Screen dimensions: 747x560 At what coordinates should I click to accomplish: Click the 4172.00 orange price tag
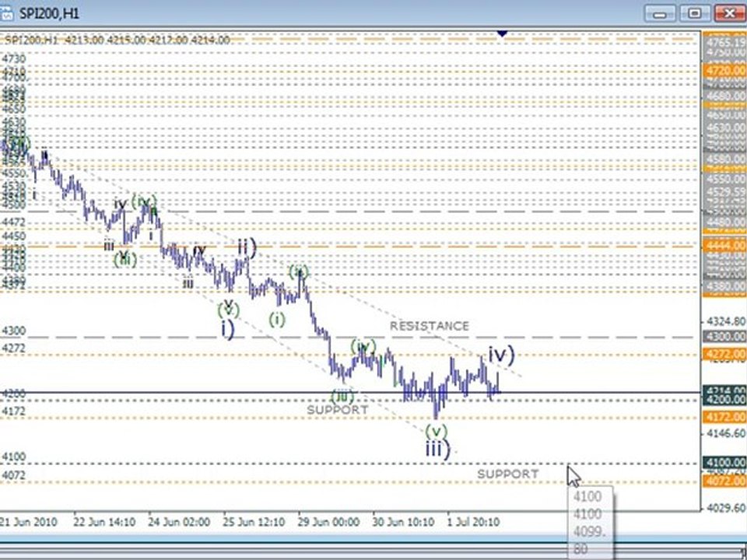click(724, 417)
